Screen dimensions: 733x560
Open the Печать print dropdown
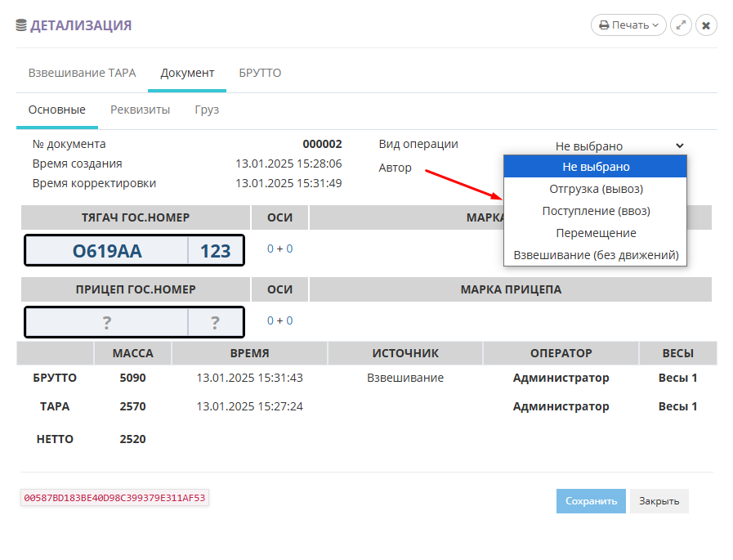click(628, 25)
